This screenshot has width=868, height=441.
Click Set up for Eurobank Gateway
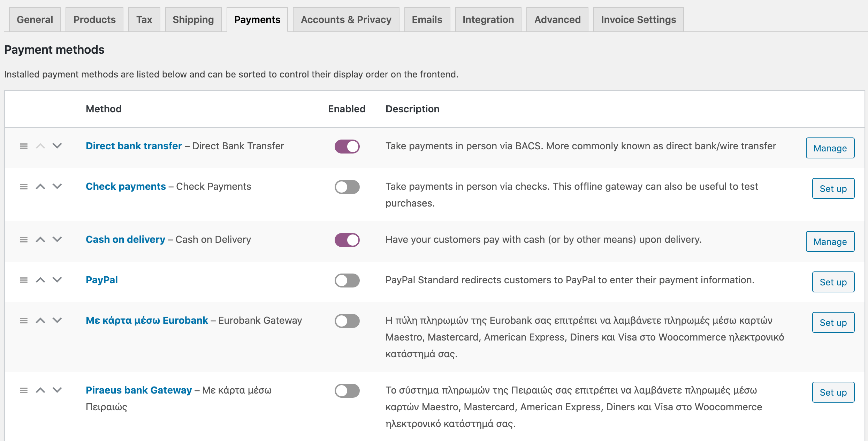click(x=833, y=322)
